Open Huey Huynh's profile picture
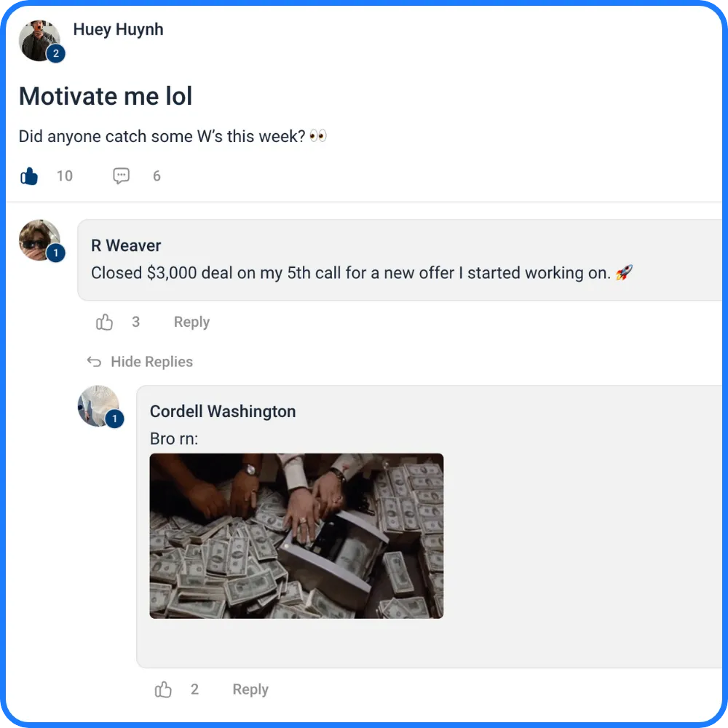Viewport: 728px width, 728px height. pyautogui.click(x=39, y=40)
